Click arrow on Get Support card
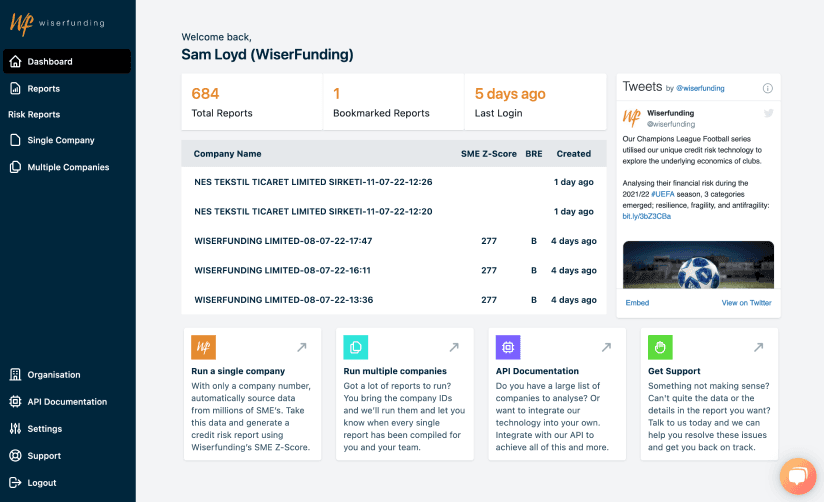 point(758,347)
